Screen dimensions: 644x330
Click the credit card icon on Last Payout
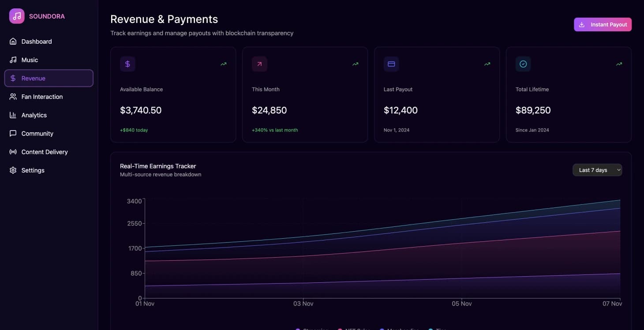click(391, 64)
